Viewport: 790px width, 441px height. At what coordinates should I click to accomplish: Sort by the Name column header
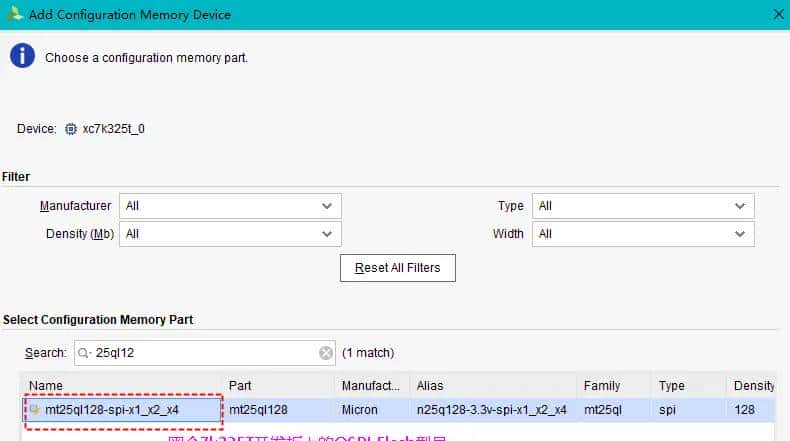[x=120, y=386]
